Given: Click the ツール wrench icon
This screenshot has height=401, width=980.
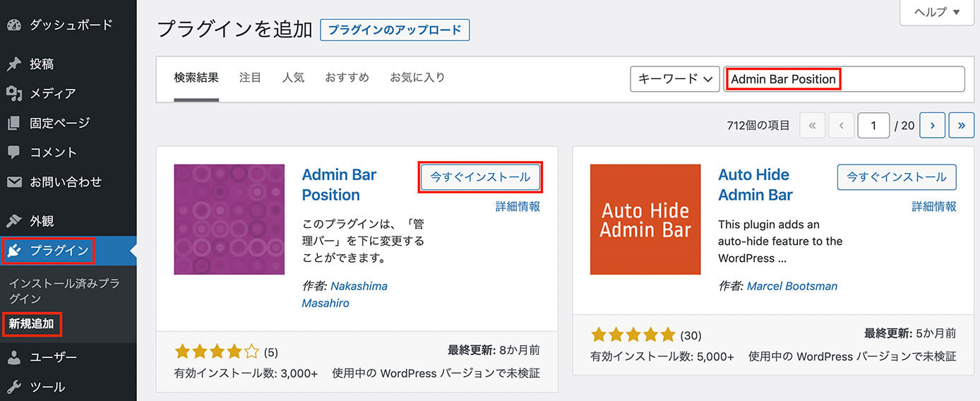Looking at the screenshot, I should click(14, 387).
